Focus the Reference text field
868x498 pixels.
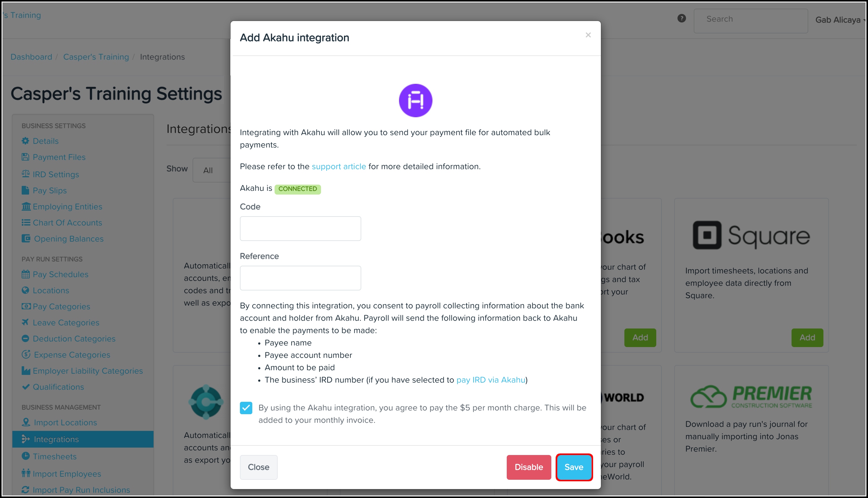point(300,278)
